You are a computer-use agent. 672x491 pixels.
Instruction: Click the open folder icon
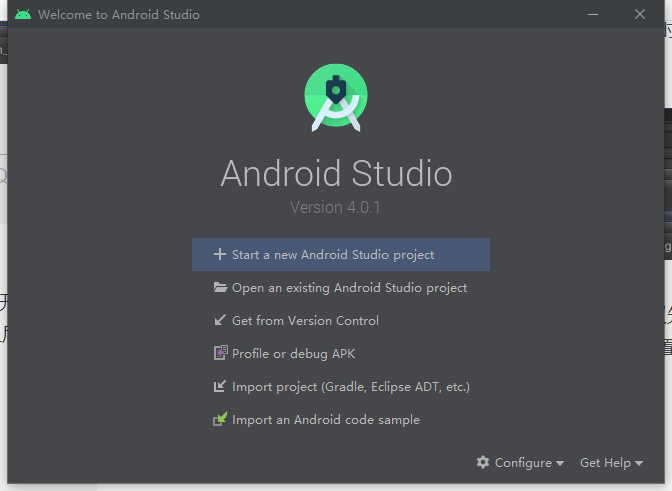click(220, 287)
